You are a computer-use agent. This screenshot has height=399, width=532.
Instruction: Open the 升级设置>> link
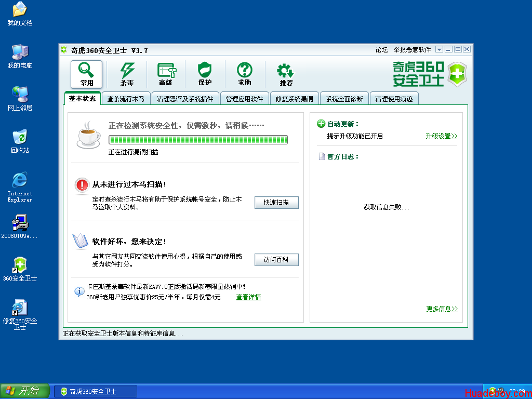pos(442,136)
